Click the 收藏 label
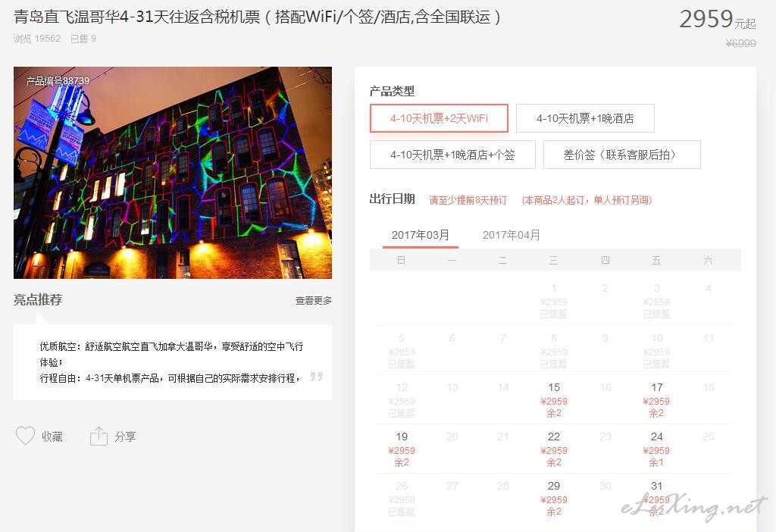776x532 pixels. pos(52,437)
